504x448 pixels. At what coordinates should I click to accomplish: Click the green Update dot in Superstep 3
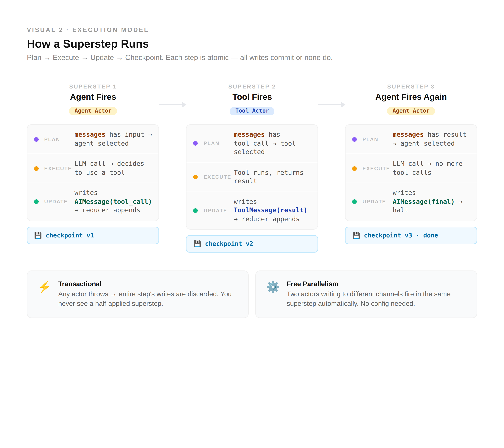point(354,201)
